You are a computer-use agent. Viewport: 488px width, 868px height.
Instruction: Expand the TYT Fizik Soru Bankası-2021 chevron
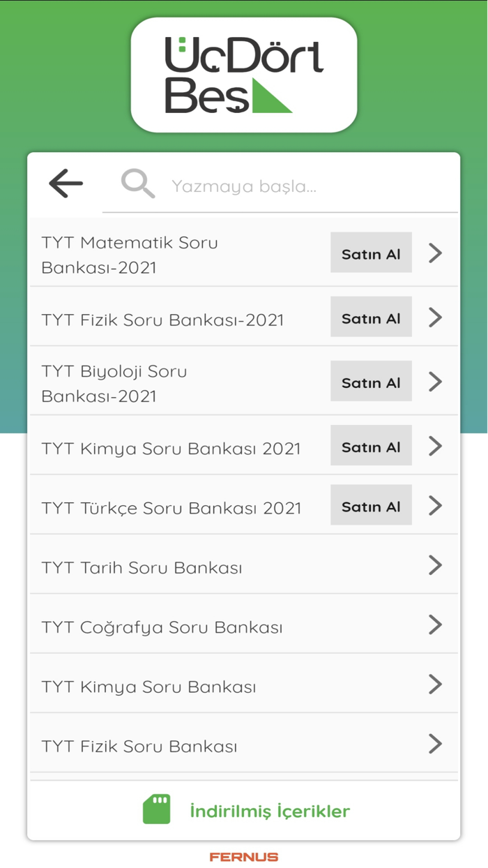click(436, 317)
